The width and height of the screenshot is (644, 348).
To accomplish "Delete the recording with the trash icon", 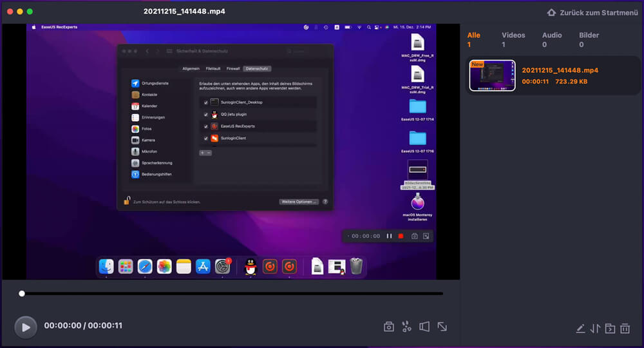I will pos(625,329).
